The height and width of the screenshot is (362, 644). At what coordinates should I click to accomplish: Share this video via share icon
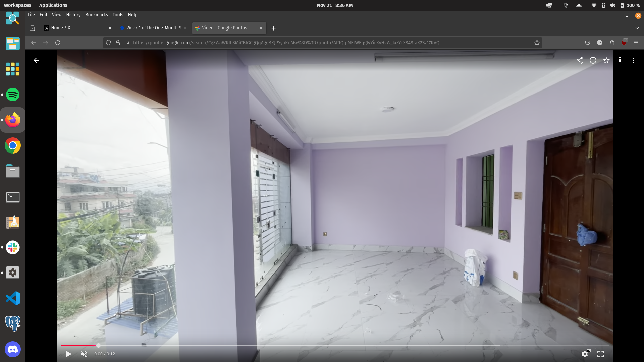(579, 60)
